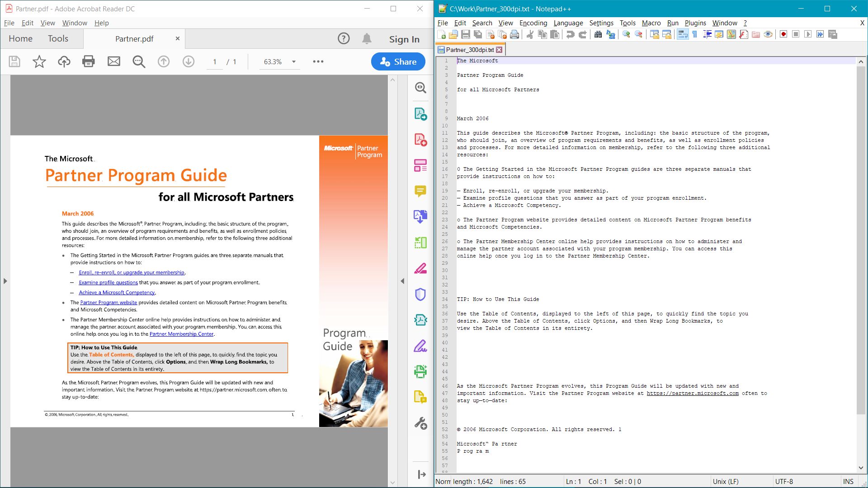Click the 'Achieve a Microsoft Competency' link
The height and width of the screenshot is (488, 868).
tap(117, 293)
